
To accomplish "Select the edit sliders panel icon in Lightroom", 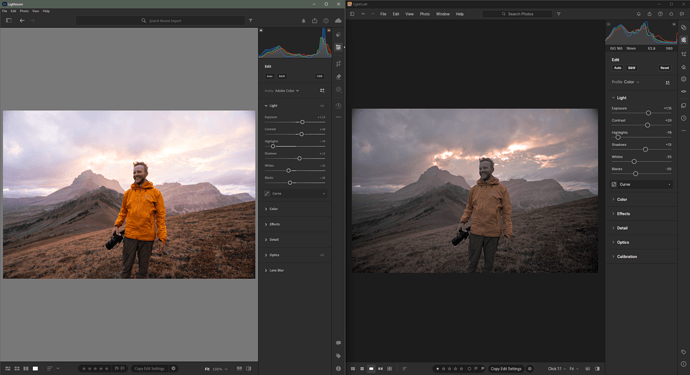I will coord(338,47).
